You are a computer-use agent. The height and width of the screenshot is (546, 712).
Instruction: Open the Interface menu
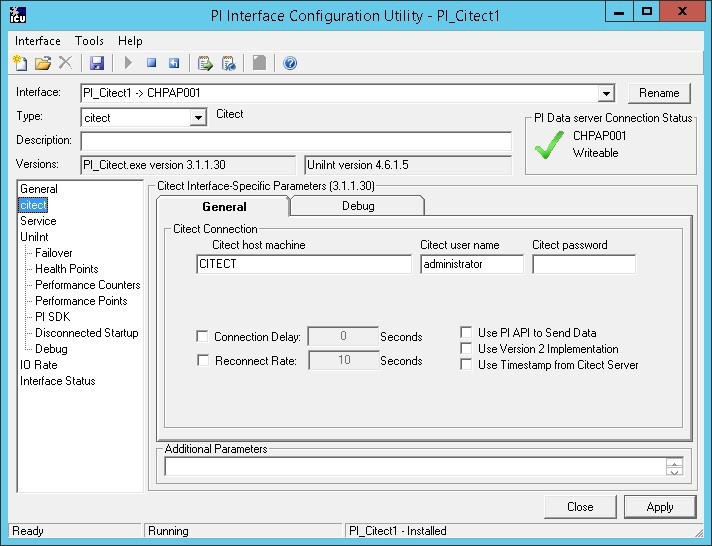pos(38,41)
